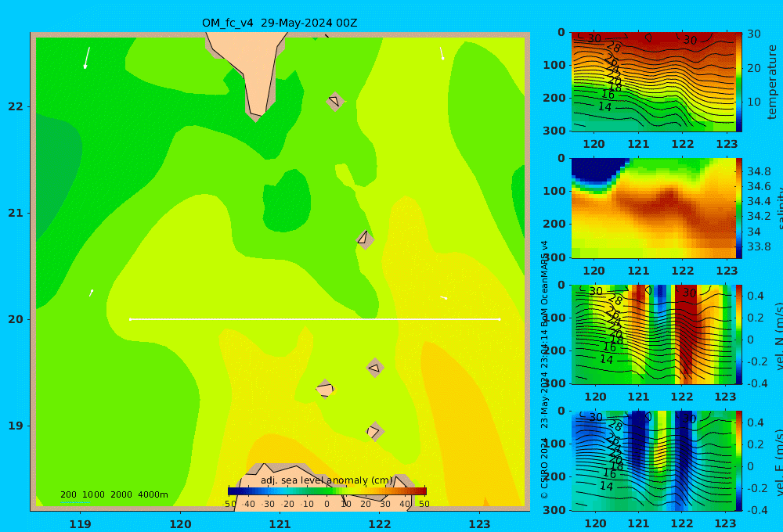This screenshot has height=532, width=783.
Task: Select the adj. sea level anomaly (cm) label
Action: [x=327, y=480]
